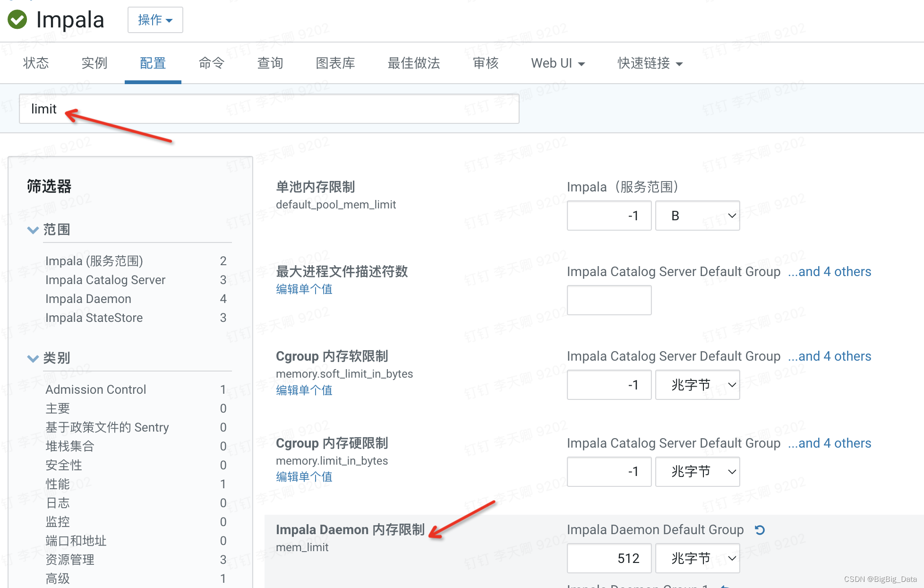Filter settings by Impala Daemon scope
Image resolution: width=924 pixels, height=588 pixels.
(x=88, y=298)
